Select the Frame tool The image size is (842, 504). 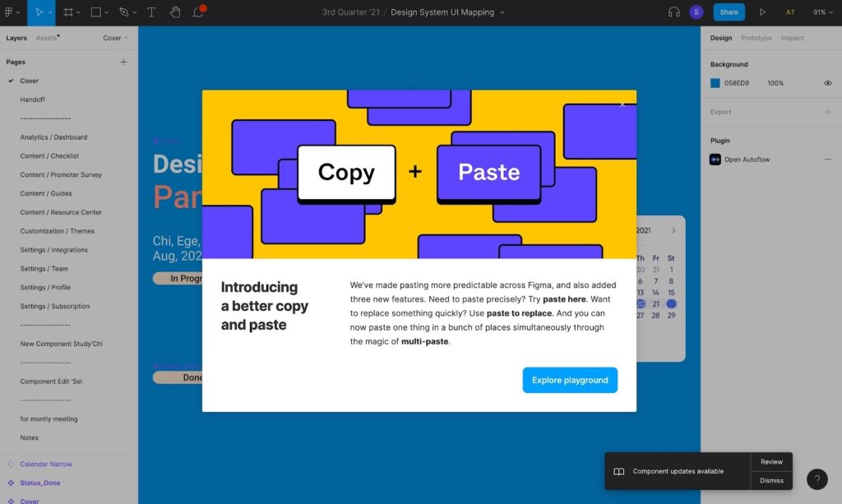pos(67,12)
